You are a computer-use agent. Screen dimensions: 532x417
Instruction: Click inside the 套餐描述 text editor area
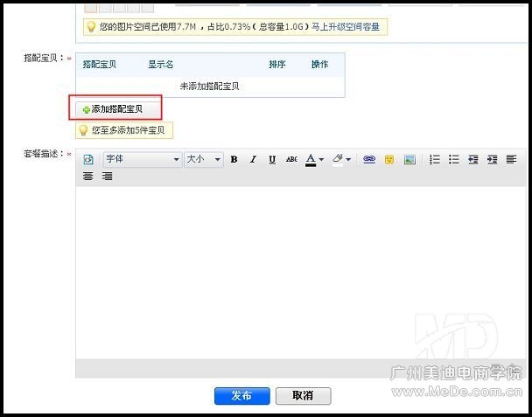coord(301,272)
